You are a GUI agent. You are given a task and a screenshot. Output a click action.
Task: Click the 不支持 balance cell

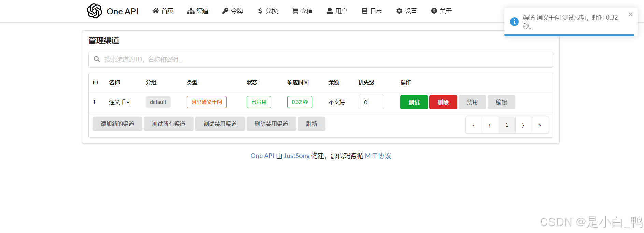[x=337, y=102]
